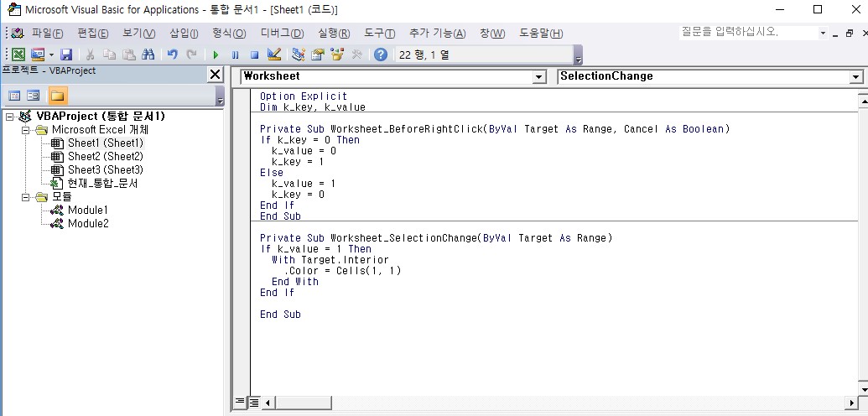Click the Reset stop square icon
The image size is (868, 416).
coord(254,55)
